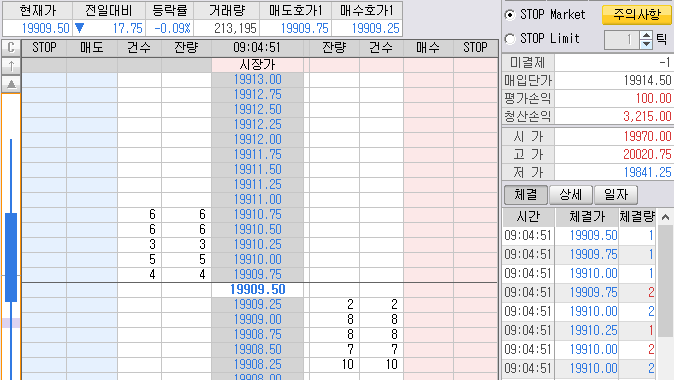Click price 19908.25 in the ladder

click(257, 365)
